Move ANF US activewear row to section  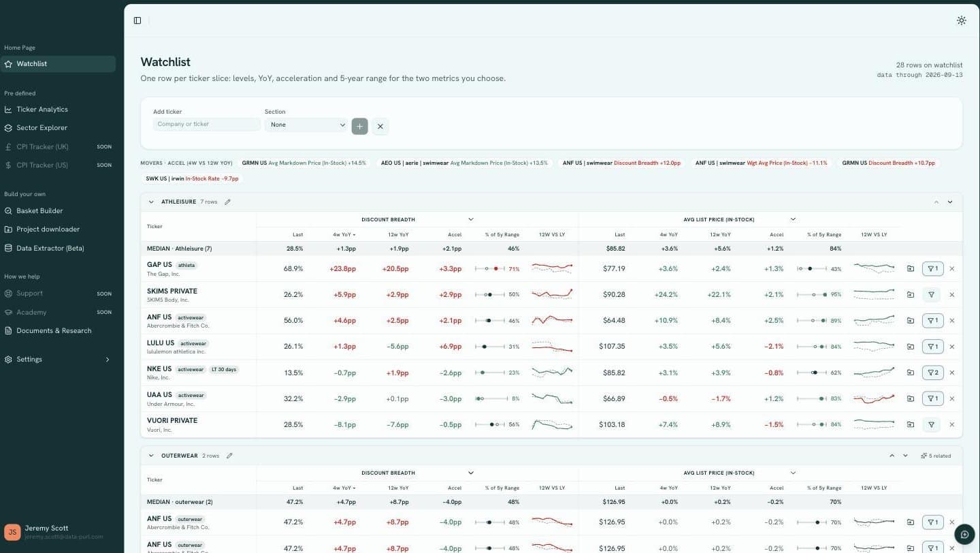point(911,321)
